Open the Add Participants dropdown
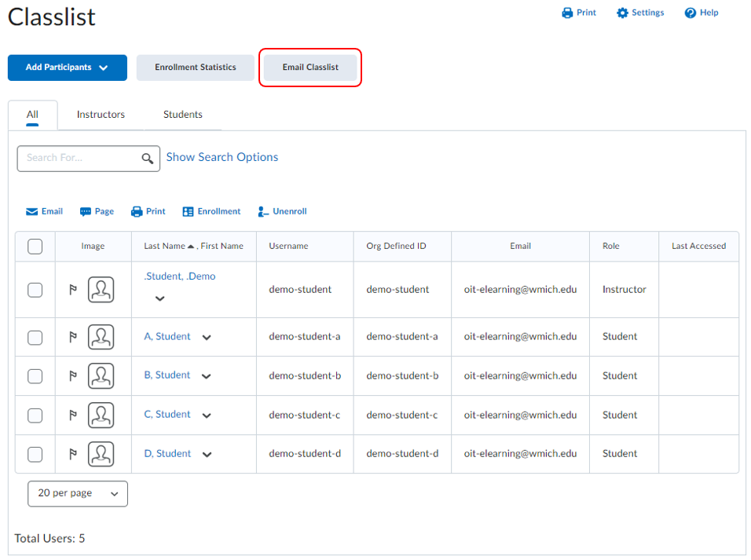 pyautogui.click(x=67, y=68)
